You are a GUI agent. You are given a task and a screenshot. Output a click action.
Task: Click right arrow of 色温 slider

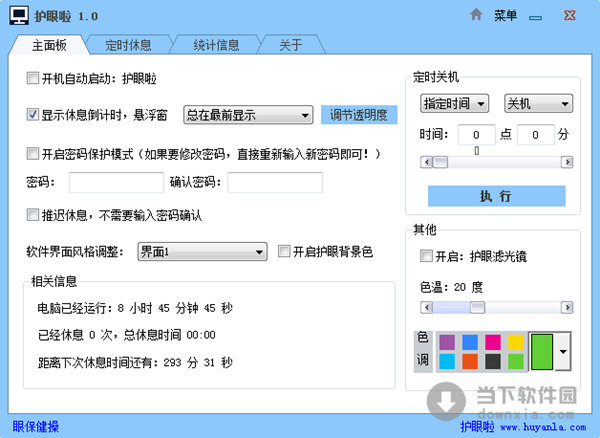[x=567, y=307]
